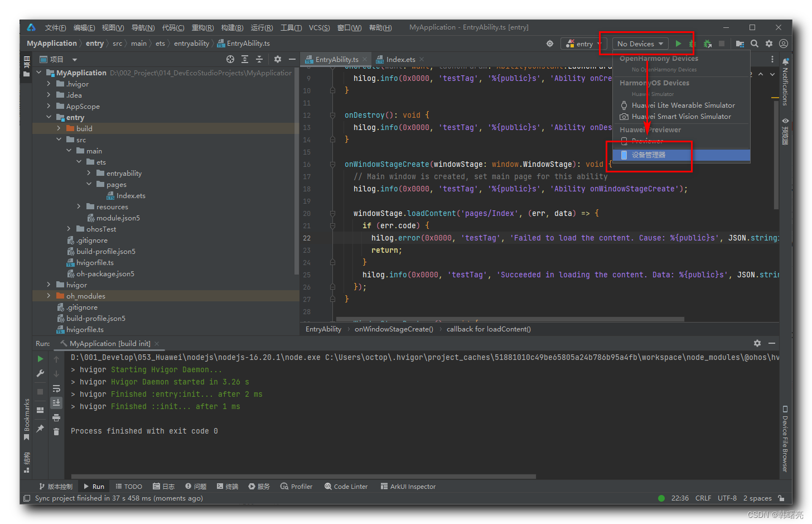This screenshot has height=524, width=812.
Task: Click the Stop icon in the main toolbar
Action: click(x=722, y=44)
